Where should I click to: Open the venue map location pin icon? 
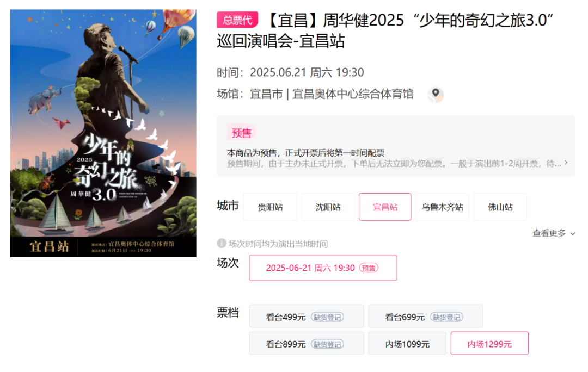[x=436, y=95]
